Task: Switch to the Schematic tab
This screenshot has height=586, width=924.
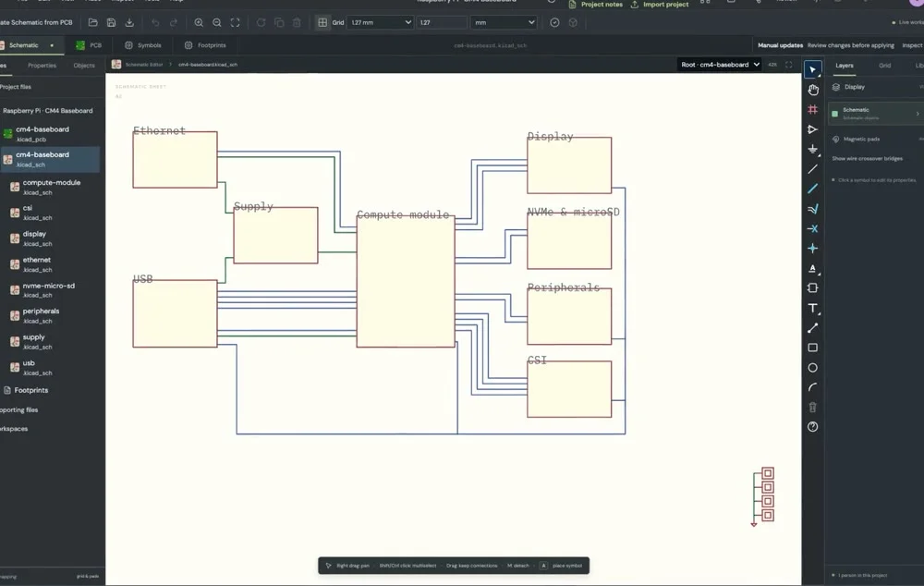Action: point(24,44)
